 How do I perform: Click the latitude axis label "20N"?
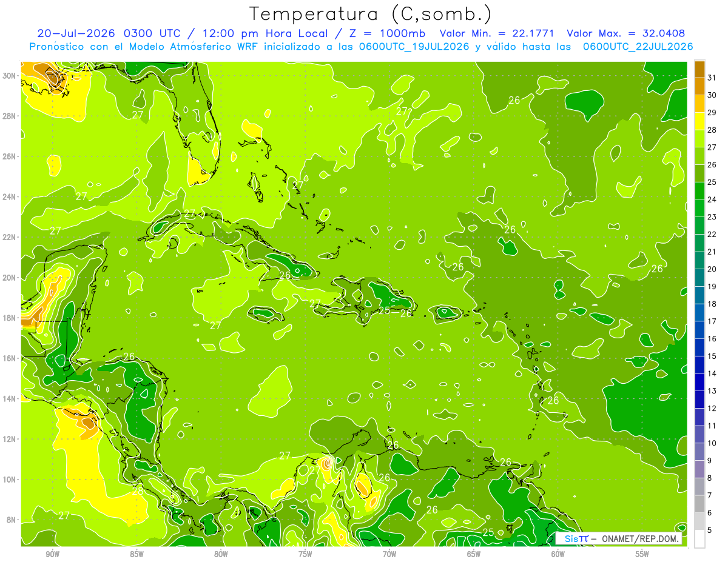[10, 278]
